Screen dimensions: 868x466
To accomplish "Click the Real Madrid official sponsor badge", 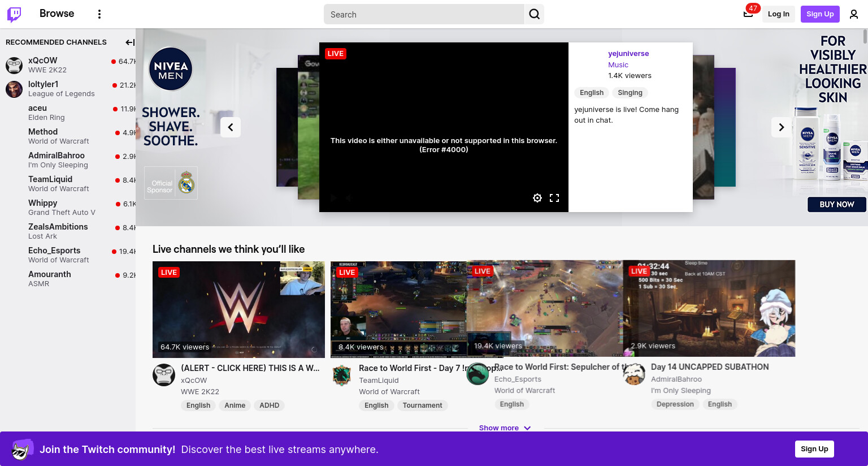I will coord(171,183).
